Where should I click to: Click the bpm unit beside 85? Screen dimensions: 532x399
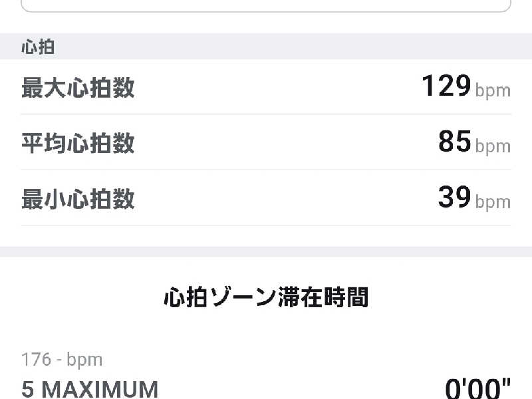coord(493,146)
